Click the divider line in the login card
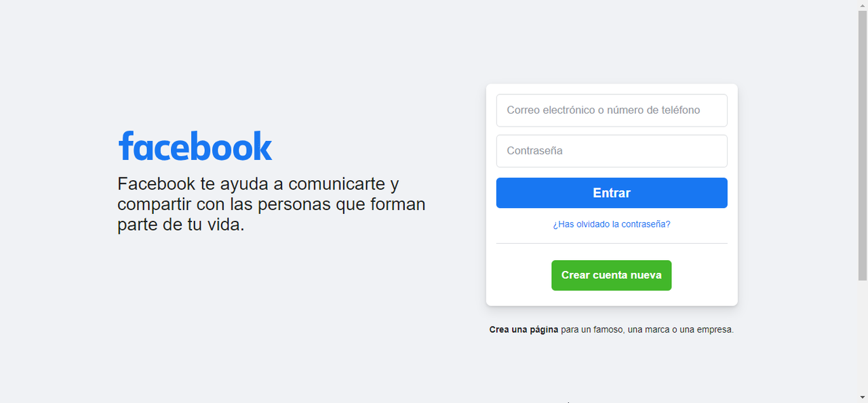868x403 pixels. [612, 243]
